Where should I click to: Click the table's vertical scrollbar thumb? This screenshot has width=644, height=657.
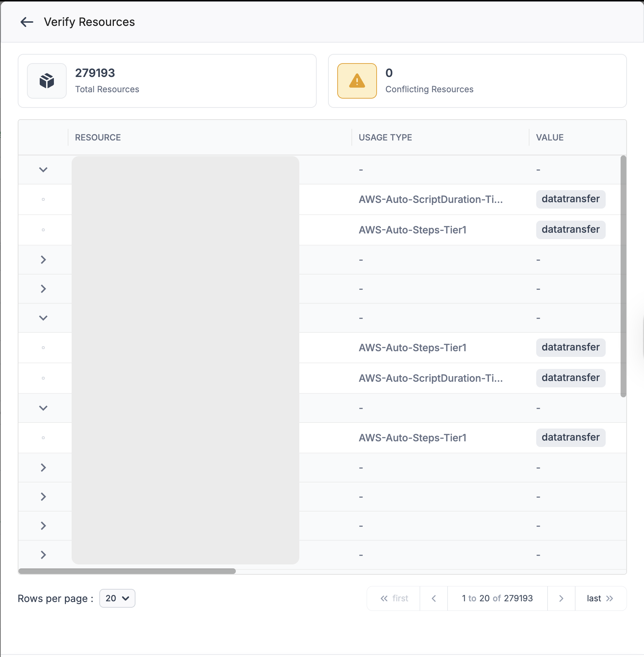pos(623,276)
